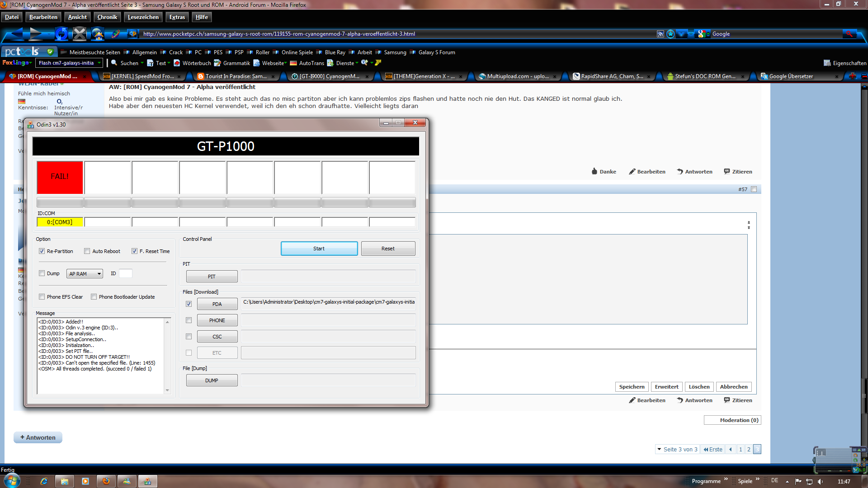The height and width of the screenshot is (488, 868).
Task: Open the browser home page icon
Action: pos(98,34)
